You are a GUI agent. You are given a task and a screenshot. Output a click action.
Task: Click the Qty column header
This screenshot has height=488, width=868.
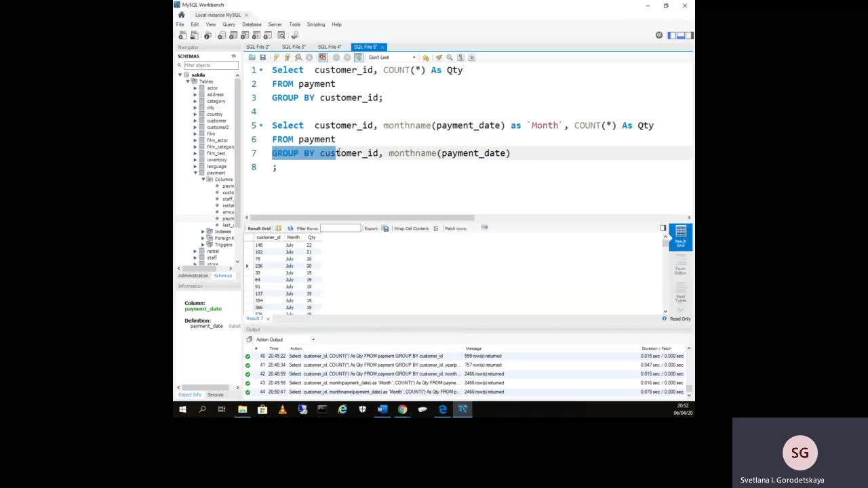pyautogui.click(x=312, y=237)
